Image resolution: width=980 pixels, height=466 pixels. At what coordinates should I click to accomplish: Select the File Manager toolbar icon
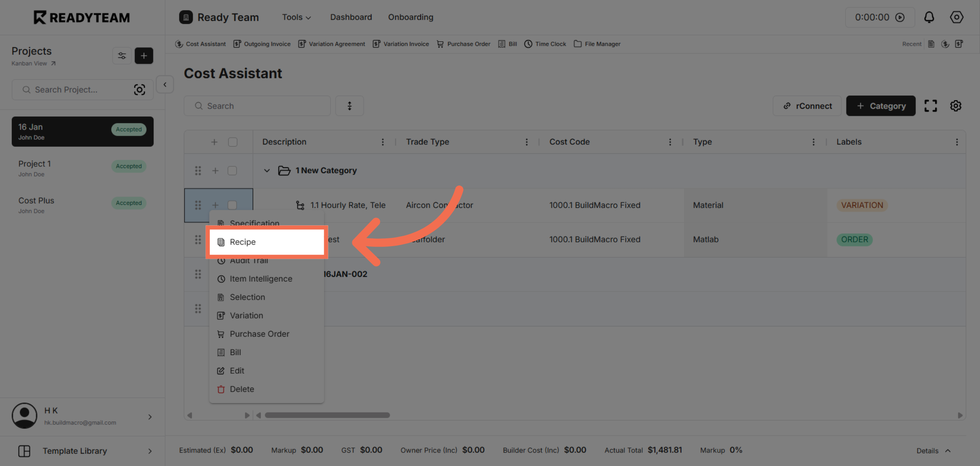click(x=597, y=44)
